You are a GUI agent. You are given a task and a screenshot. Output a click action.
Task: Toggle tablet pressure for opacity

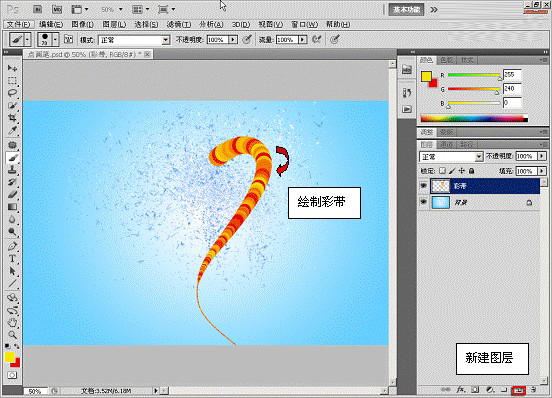pos(247,39)
